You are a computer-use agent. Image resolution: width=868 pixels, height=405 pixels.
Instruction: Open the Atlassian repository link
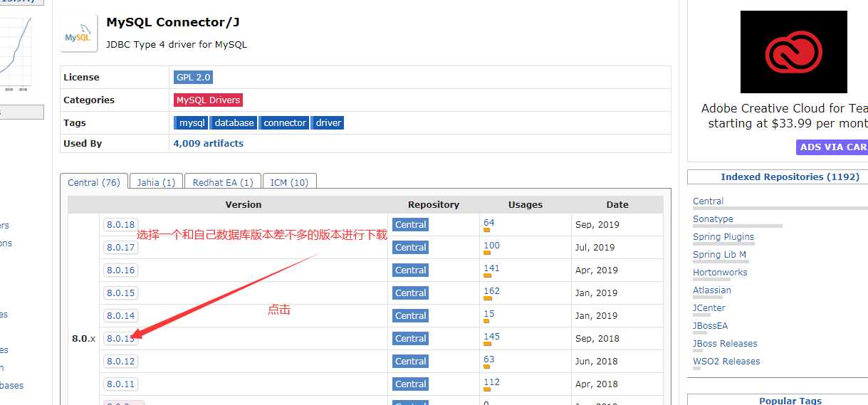[712, 290]
